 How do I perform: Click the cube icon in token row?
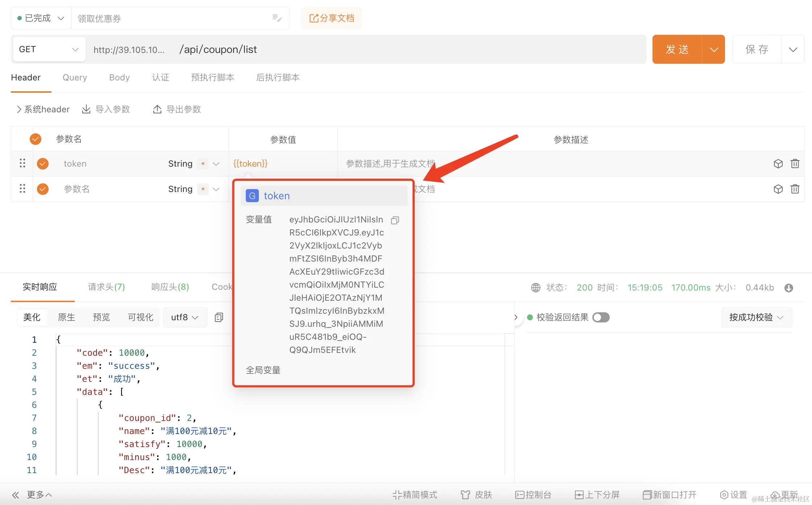click(x=778, y=164)
